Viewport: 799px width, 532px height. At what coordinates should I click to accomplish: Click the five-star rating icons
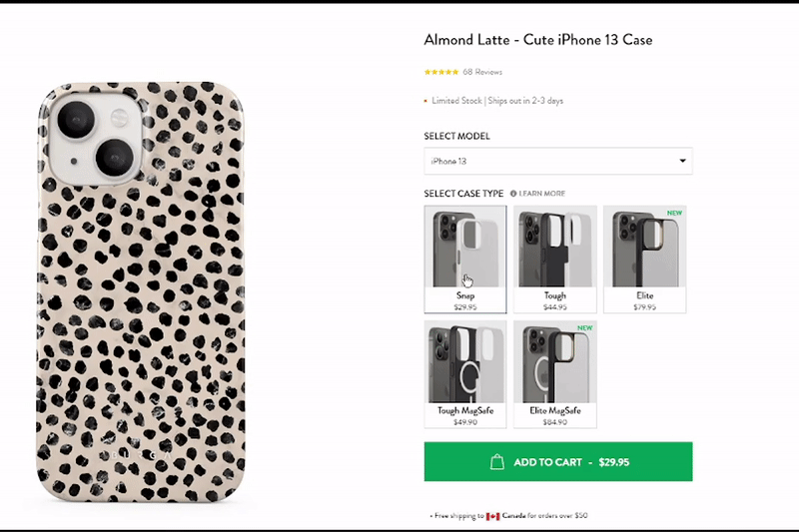[441, 72]
